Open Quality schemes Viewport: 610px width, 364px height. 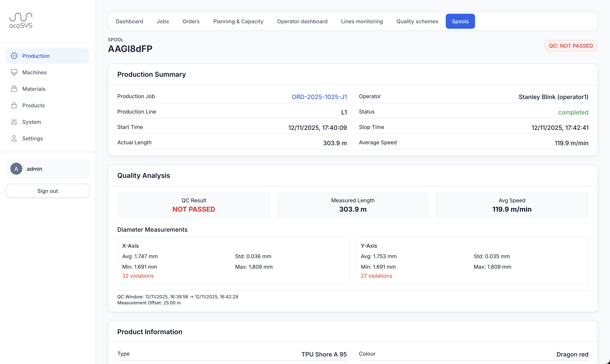tap(417, 21)
